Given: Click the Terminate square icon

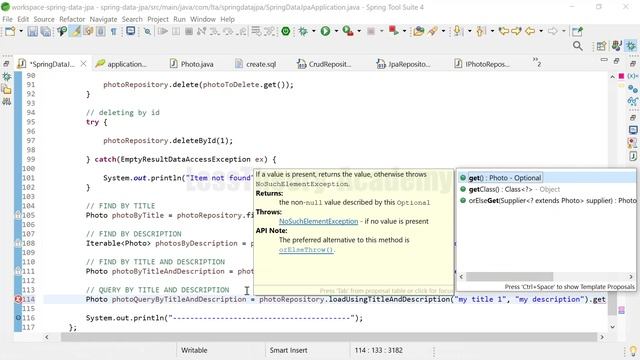Looking at the screenshot, I should click(x=189, y=31).
